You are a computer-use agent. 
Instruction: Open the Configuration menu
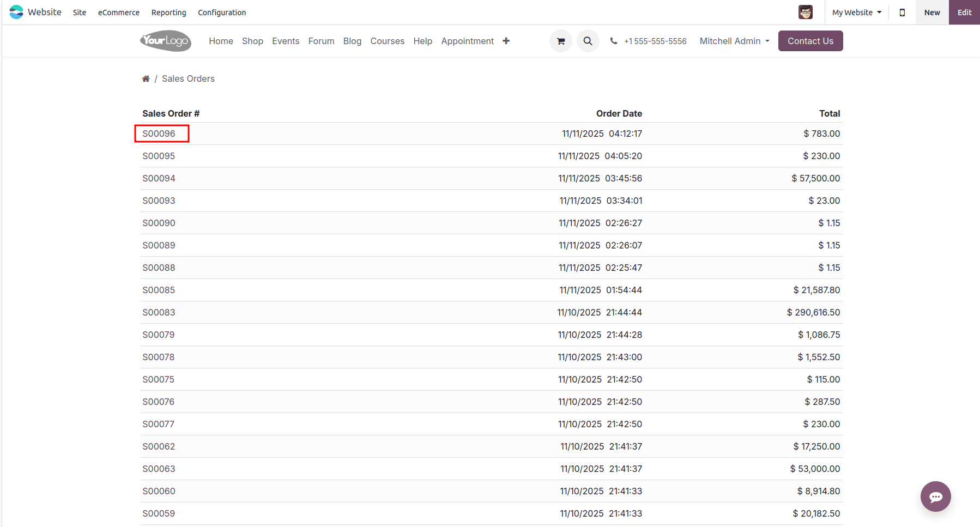(x=221, y=13)
